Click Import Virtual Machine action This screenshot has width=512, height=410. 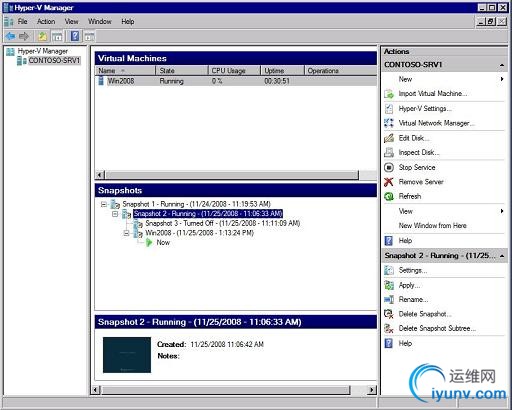point(433,94)
